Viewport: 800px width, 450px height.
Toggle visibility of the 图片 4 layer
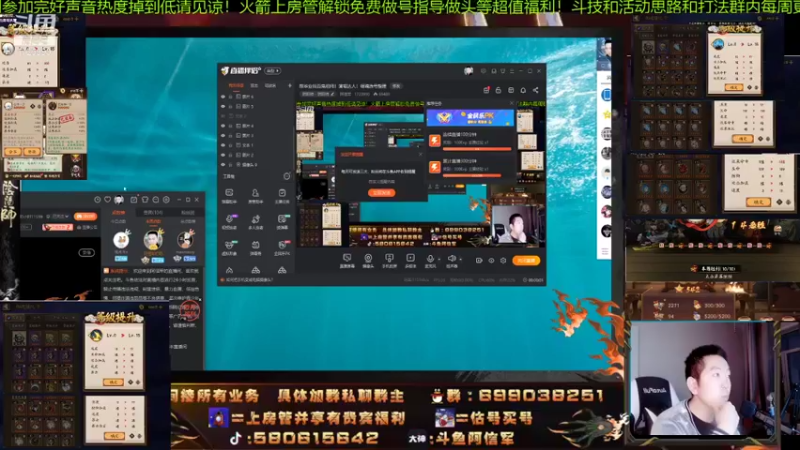(x=223, y=126)
